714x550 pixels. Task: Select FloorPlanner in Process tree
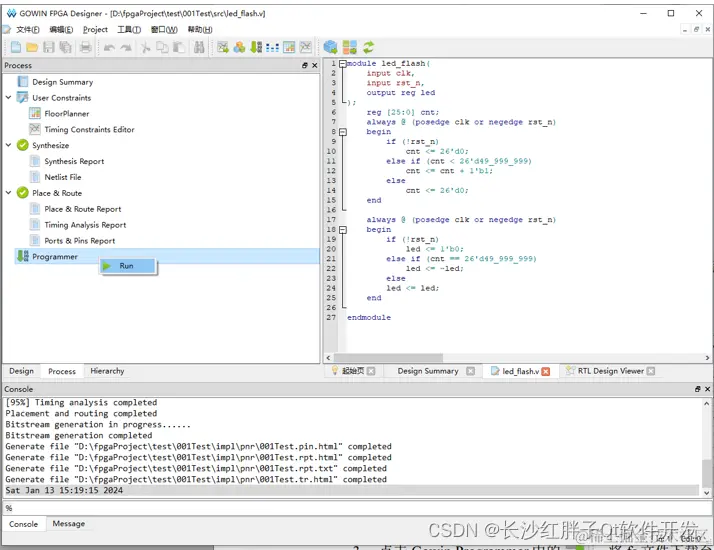pyautogui.click(x=66, y=114)
